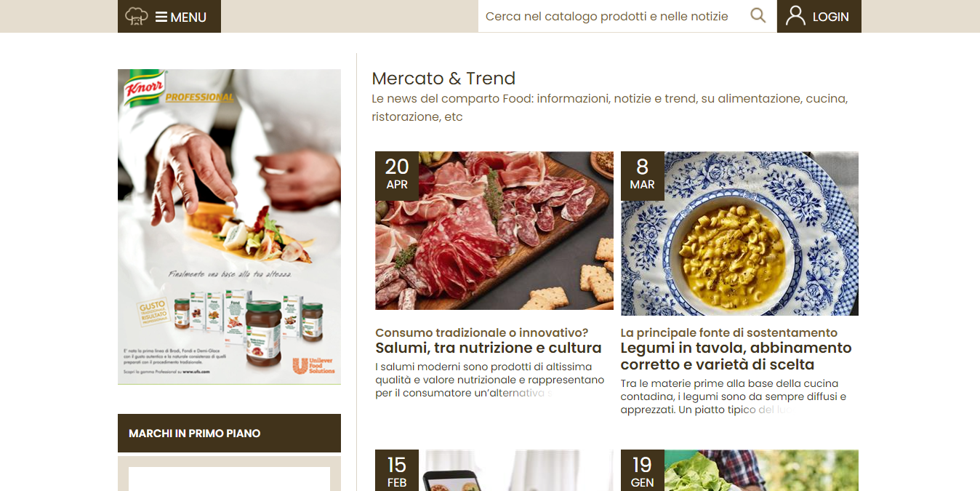Screen dimensions: 980x491
Task: Open the hamburger MENU icon
Action: pos(161,17)
